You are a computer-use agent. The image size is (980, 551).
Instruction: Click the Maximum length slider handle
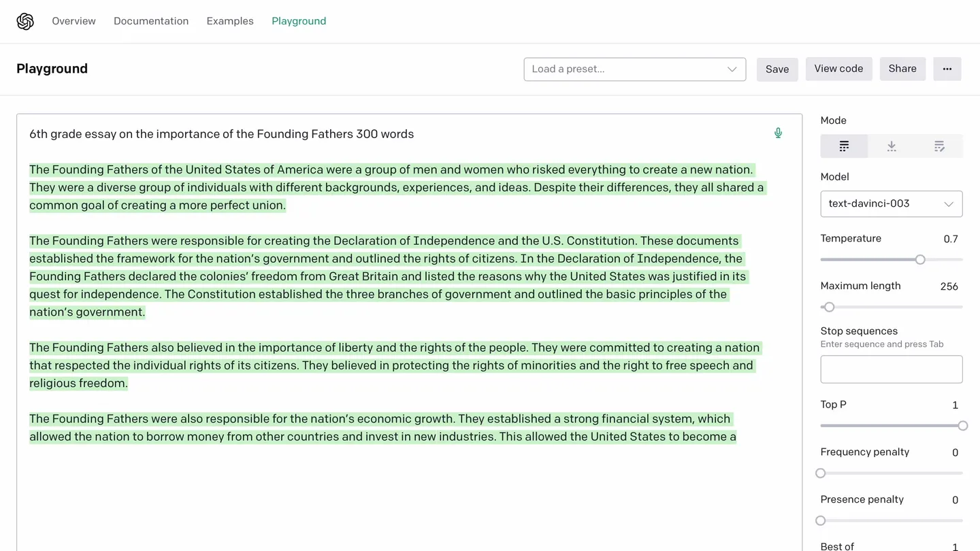829,307
